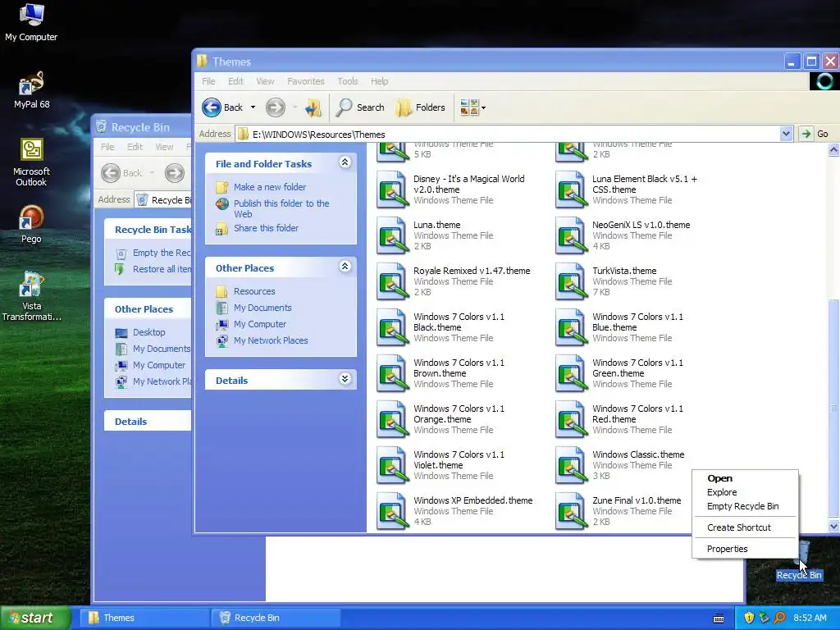Viewport: 840px width, 630px height.
Task: Click Share this folder link
Action: tap(267, 228)
